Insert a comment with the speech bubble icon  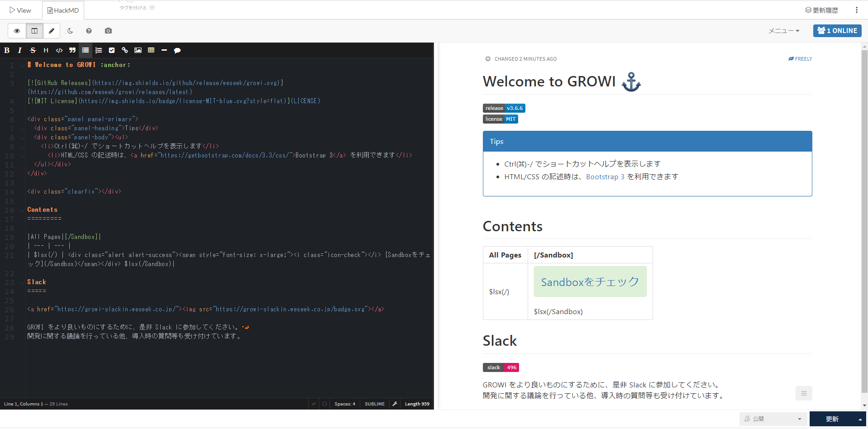177,50
